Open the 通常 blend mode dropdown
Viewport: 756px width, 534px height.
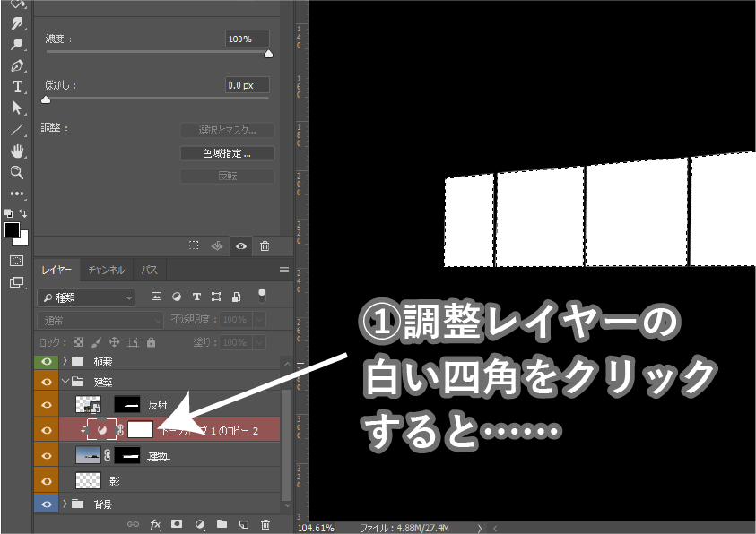coord(100,320)
